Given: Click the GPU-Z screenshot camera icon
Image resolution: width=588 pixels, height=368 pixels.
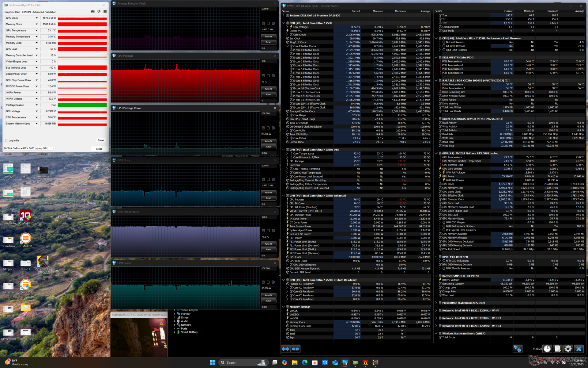Looking at the screenshot, I should (92, 12).
